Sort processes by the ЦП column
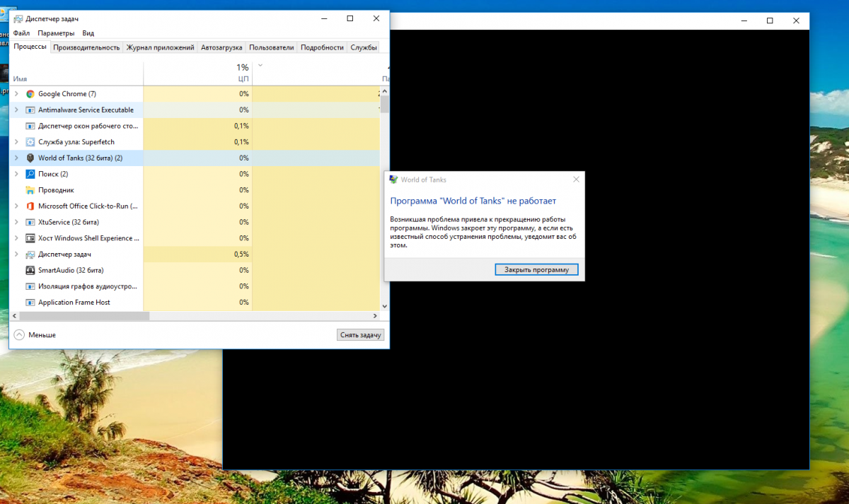The width and height of the screenshot is (849, 504). [x=198, y=74]
